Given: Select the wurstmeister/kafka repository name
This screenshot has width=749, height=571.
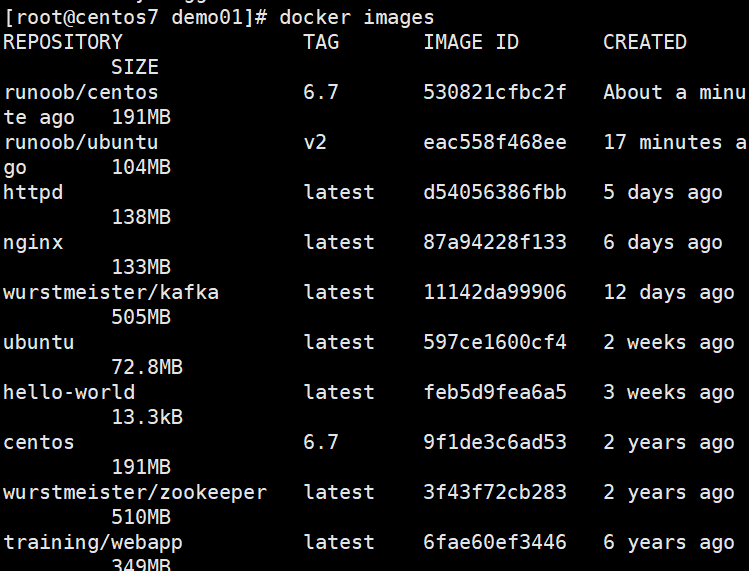Looking at the screenshot, I should point(111,292).
